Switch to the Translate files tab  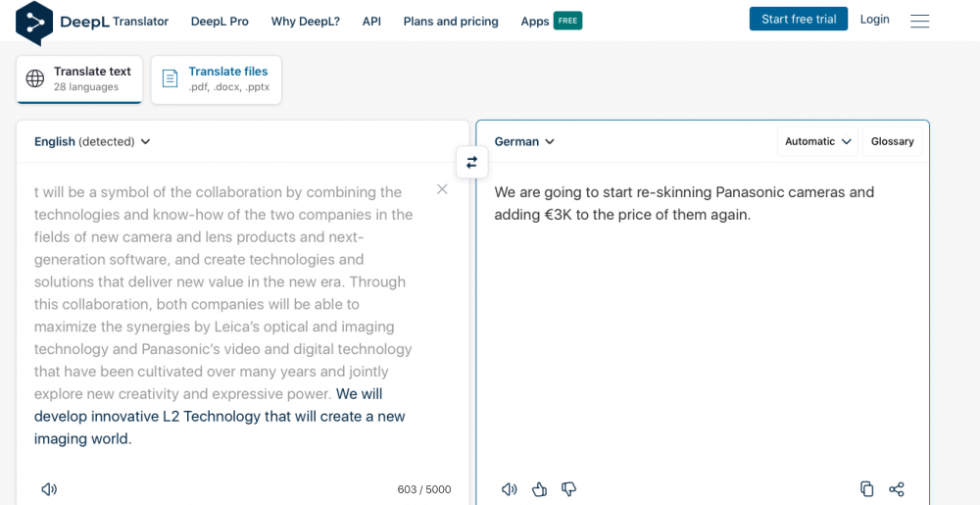coord(217,79)
